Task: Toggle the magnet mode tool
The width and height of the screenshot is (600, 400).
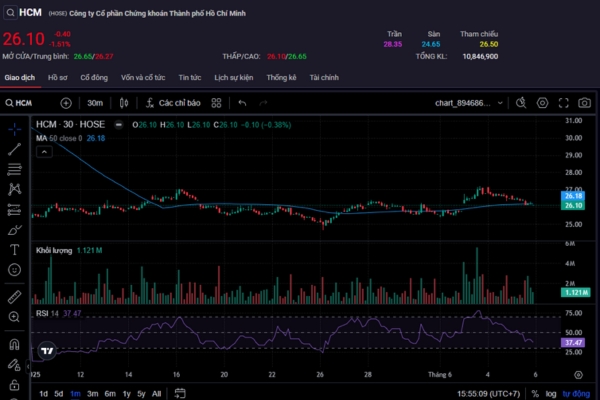Action: [x=15, y=344]
